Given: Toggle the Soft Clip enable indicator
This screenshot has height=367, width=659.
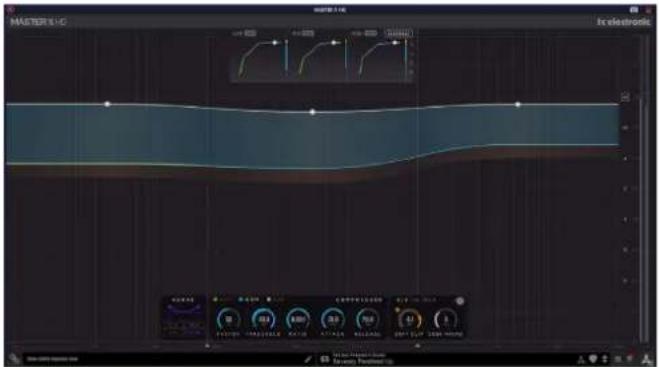Looking at the screenshot, I should [x=397, y=310].
